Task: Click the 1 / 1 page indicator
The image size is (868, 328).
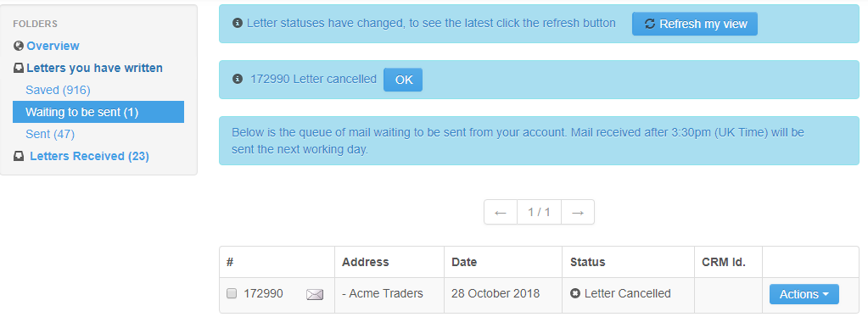Action: (539, 212)
